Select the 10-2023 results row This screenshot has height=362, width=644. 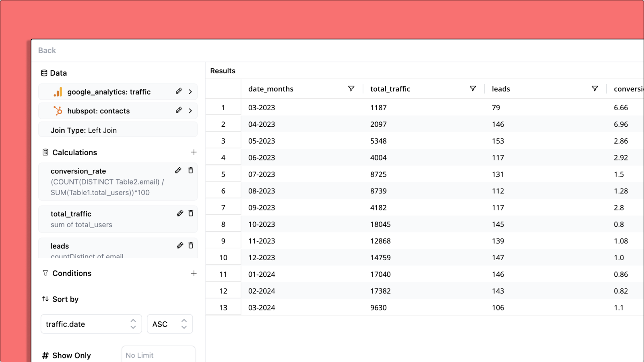tap(262, 224)
